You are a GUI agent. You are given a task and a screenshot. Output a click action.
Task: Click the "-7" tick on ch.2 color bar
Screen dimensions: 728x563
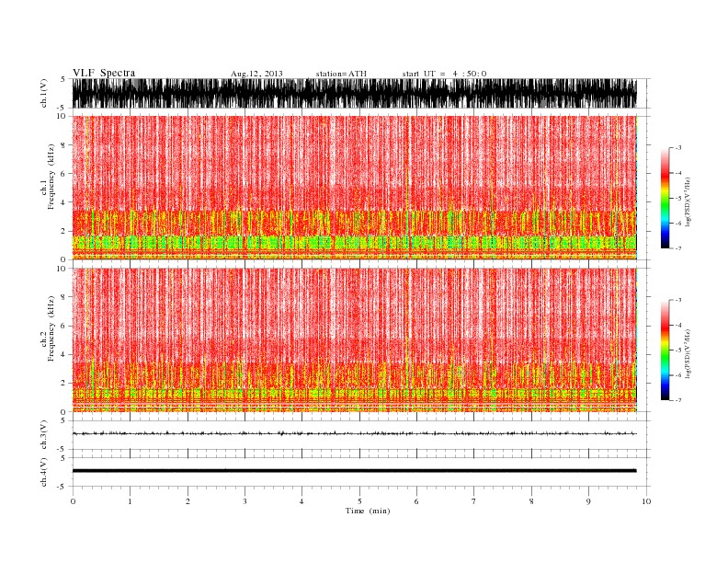tap(678, 400)
